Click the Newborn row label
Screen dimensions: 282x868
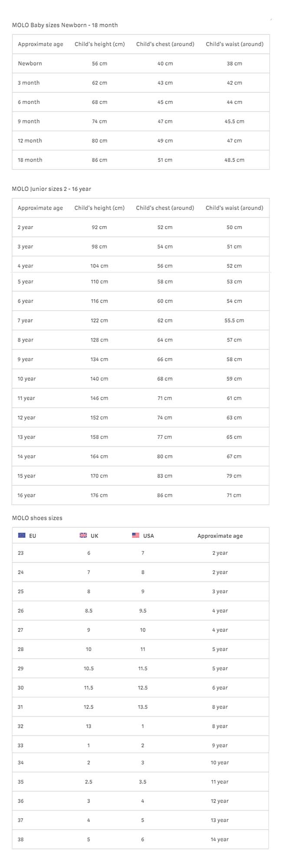coord(30,63)
